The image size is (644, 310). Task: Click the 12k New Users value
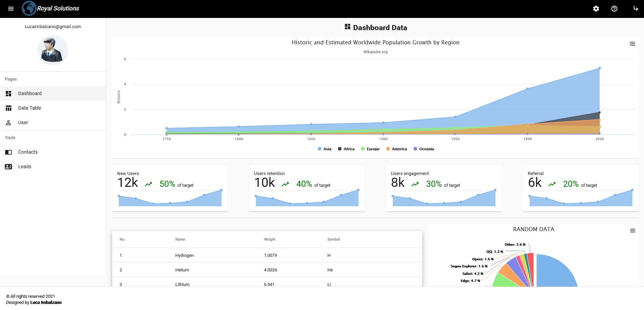[128, 183]
